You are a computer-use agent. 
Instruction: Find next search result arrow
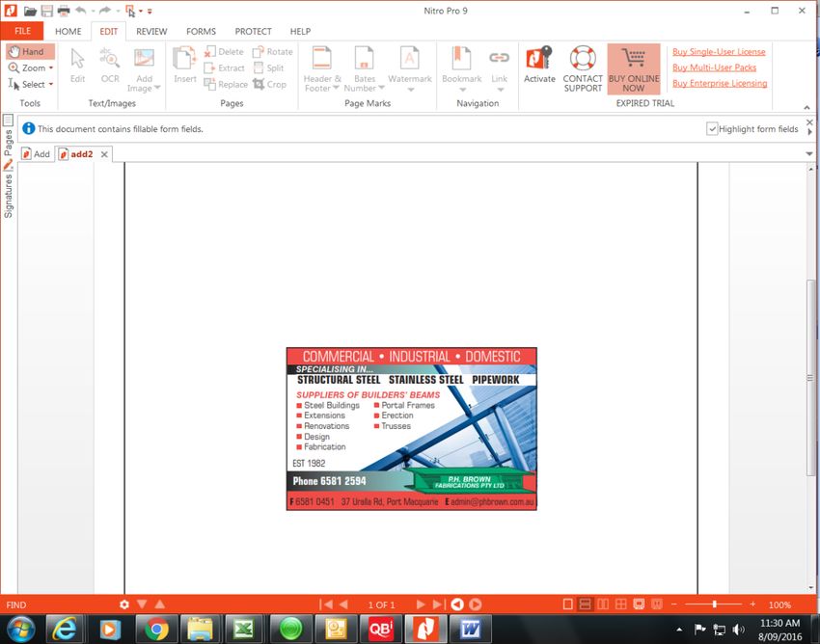pos(142,604)
